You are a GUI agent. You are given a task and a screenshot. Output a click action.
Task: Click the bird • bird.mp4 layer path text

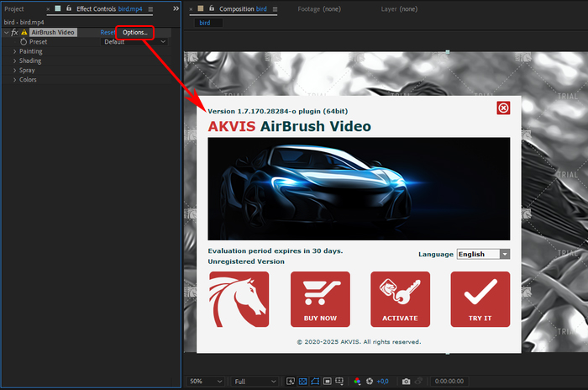(24, 22)
